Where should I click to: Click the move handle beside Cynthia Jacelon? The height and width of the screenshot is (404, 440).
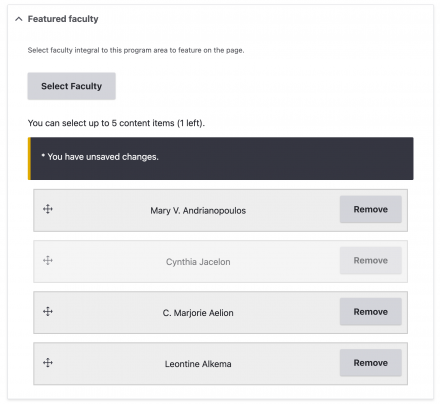click(x=48, y=260)
